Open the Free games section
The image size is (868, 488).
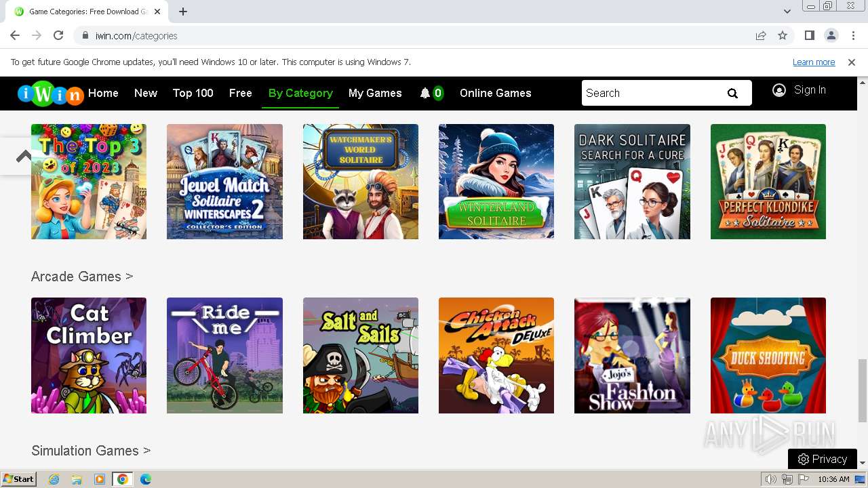coord(241,93)
